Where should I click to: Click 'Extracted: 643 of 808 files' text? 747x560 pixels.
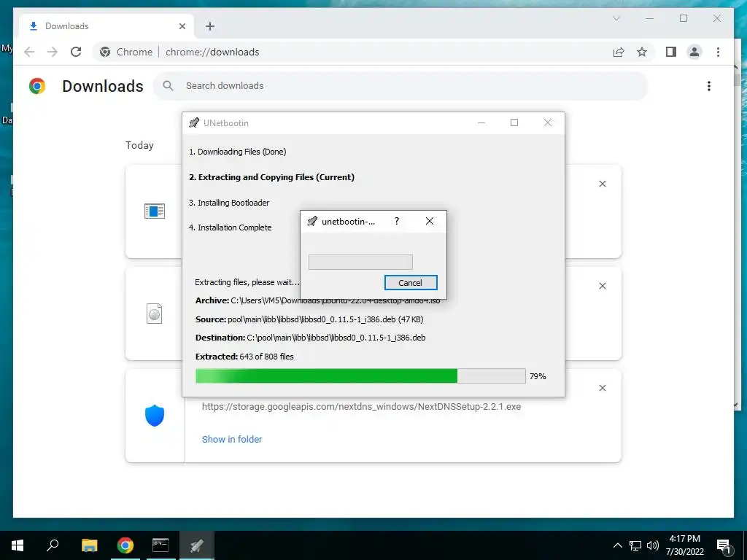[244, 356]
